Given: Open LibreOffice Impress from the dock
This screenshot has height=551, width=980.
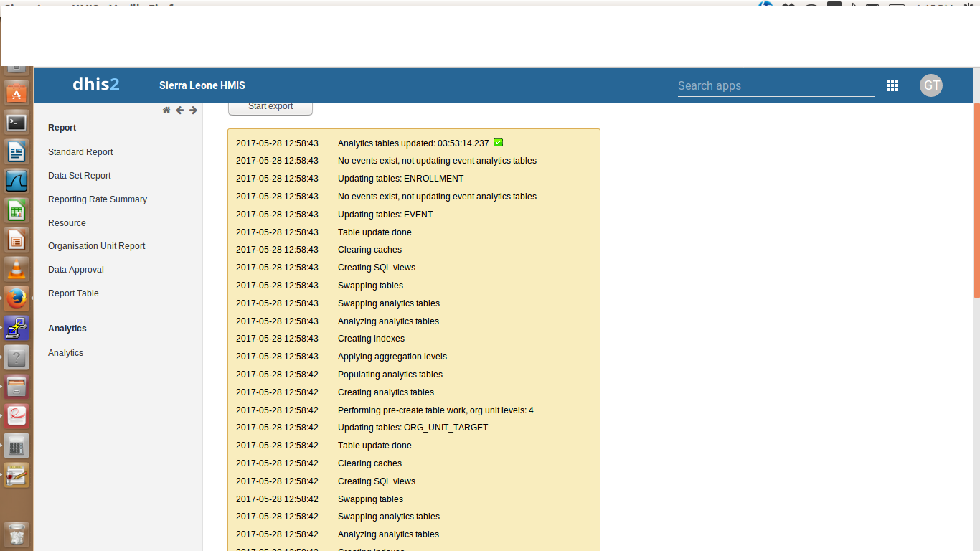Looking at the screenshot, I should pyautogui.click(x=17, y=240).
